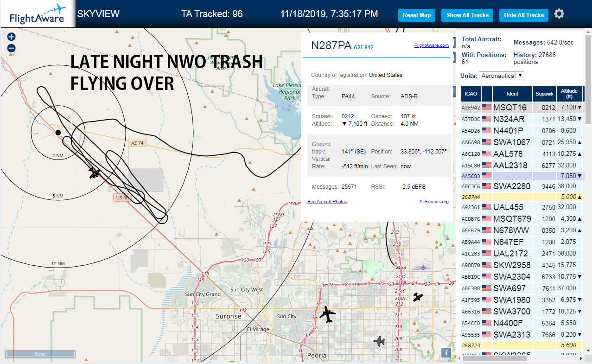Click the 268723 ICAO row
Screen dimensions: 592x364
point(522,345)
